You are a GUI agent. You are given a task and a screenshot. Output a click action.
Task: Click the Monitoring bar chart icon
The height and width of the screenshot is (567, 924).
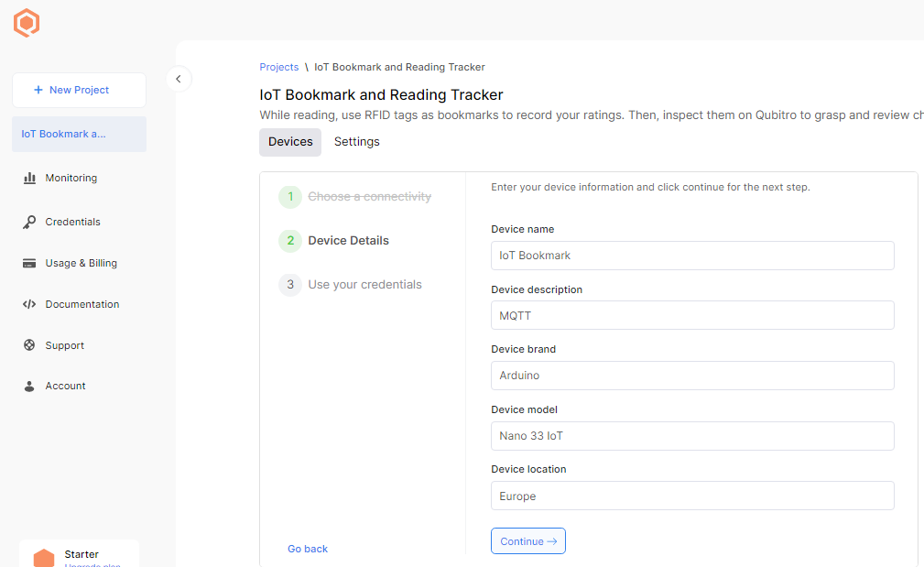coord(29,178)
